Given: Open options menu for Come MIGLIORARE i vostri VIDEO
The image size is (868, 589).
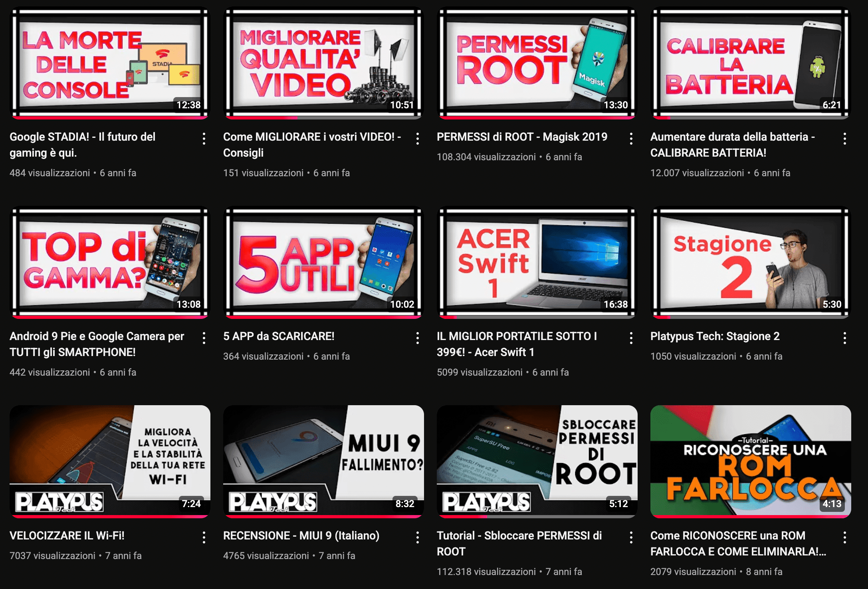Looking at the screenshot, I should point(418,139).
